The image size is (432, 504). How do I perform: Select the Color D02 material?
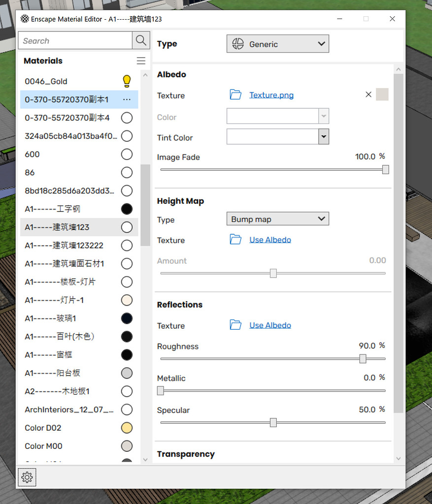click(43, 428)
